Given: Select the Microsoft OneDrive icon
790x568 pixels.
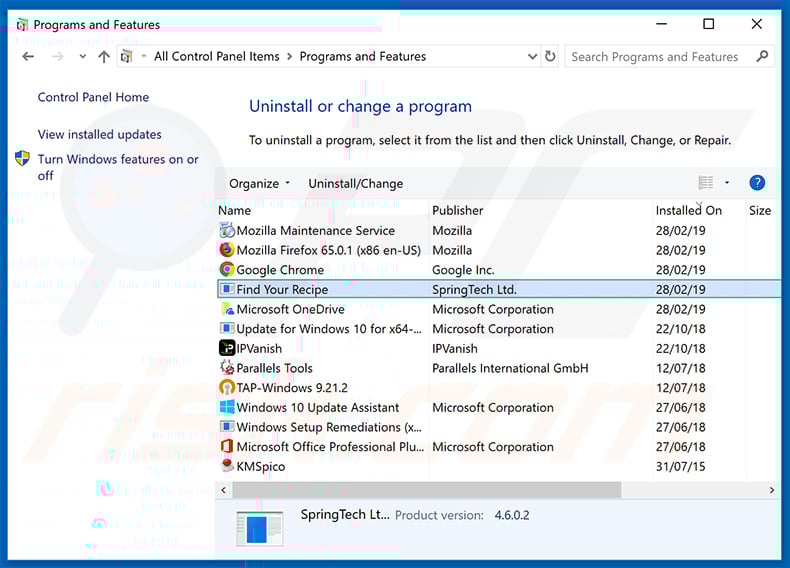Looking at the screenshot, I should (x=227, y=309).
